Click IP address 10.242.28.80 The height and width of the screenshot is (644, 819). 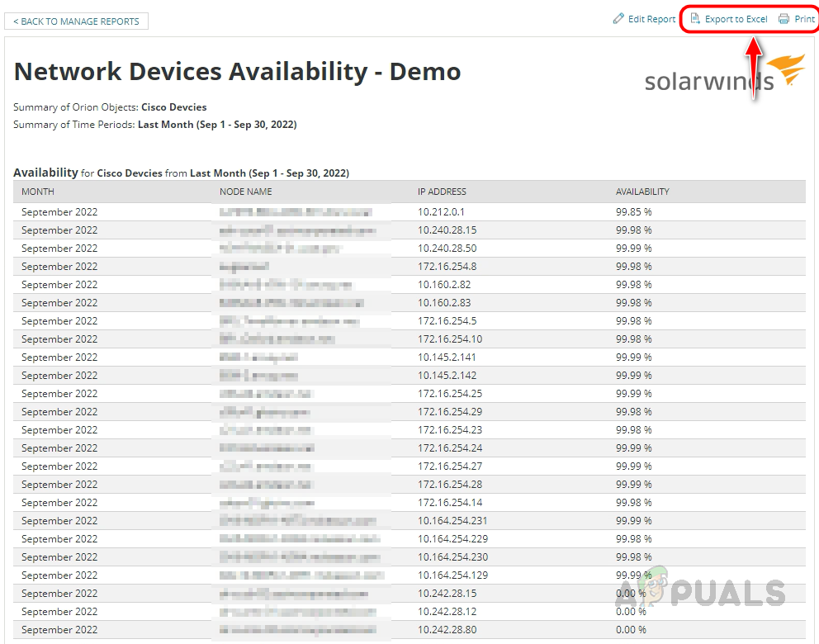click(x=447, y=630)
